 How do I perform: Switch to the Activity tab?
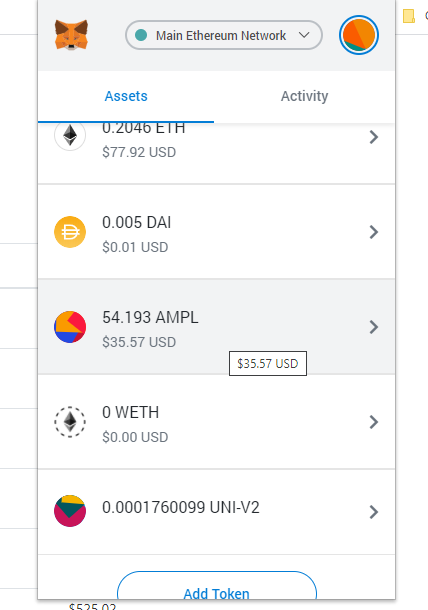305,96
